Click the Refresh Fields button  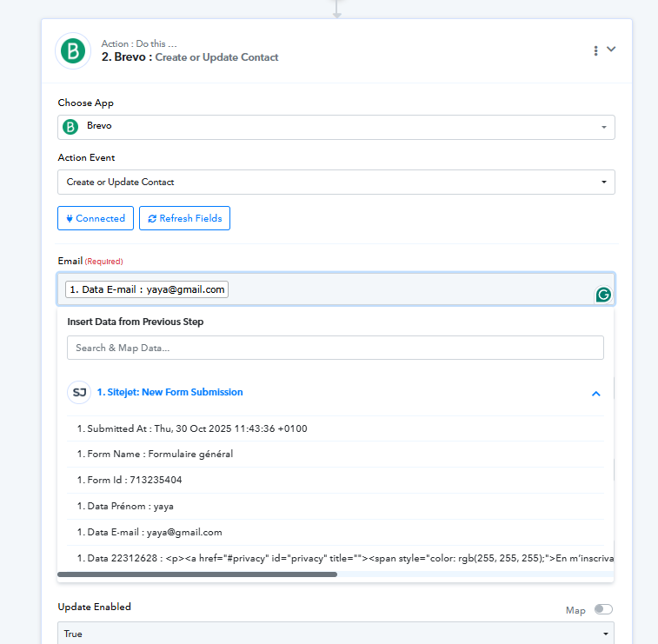[x=184, y=218]
